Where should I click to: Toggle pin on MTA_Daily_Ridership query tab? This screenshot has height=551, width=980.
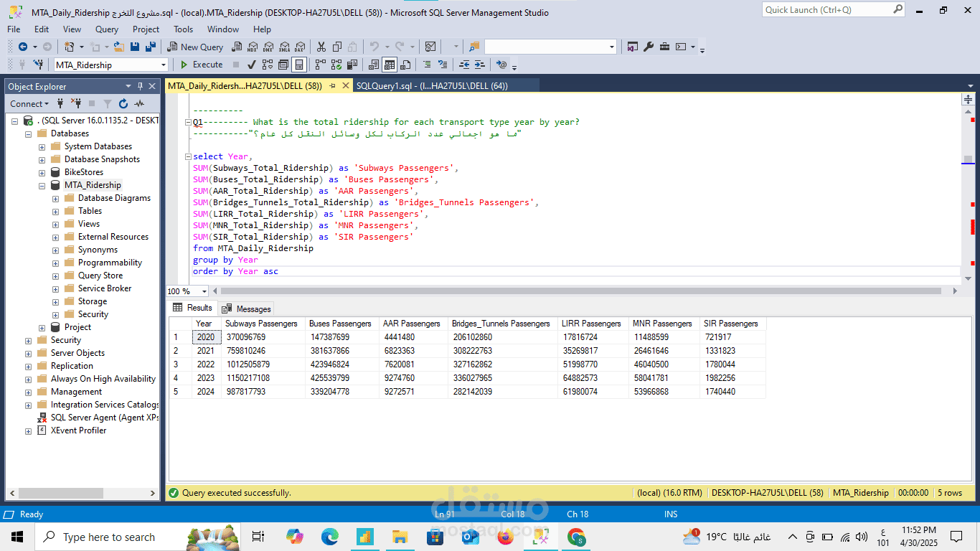click(332, 86)
